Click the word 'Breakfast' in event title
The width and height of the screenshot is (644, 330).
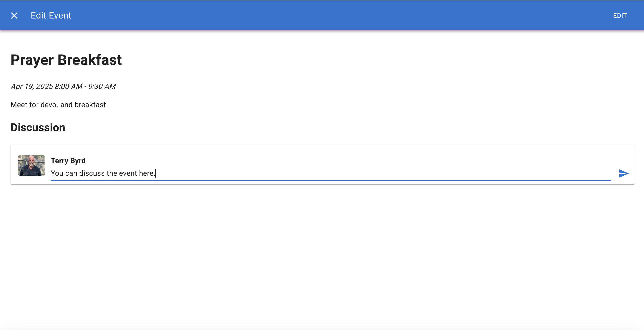pyautogui.click(x=89, y=60)
